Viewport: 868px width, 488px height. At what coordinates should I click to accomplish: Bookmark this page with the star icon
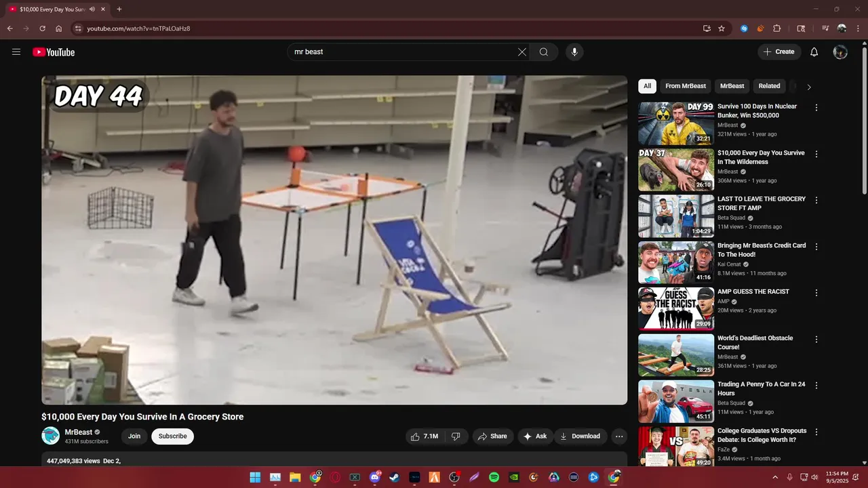(722, 28)
